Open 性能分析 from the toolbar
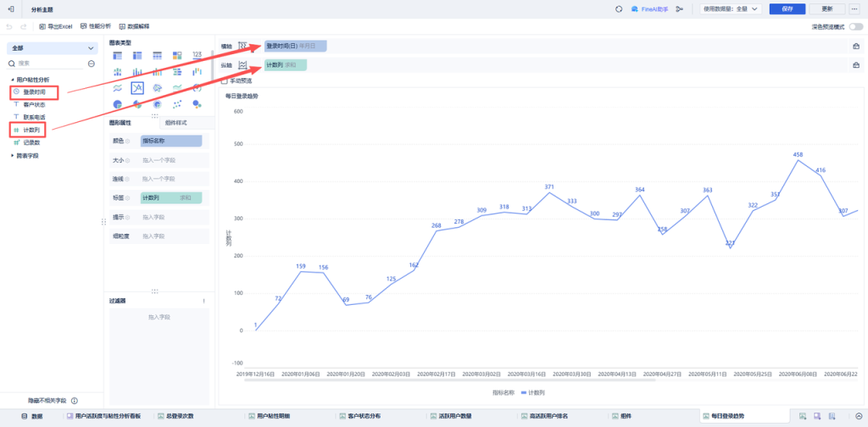The height and width of the screenshot is (427, 868). coord(96,26)
